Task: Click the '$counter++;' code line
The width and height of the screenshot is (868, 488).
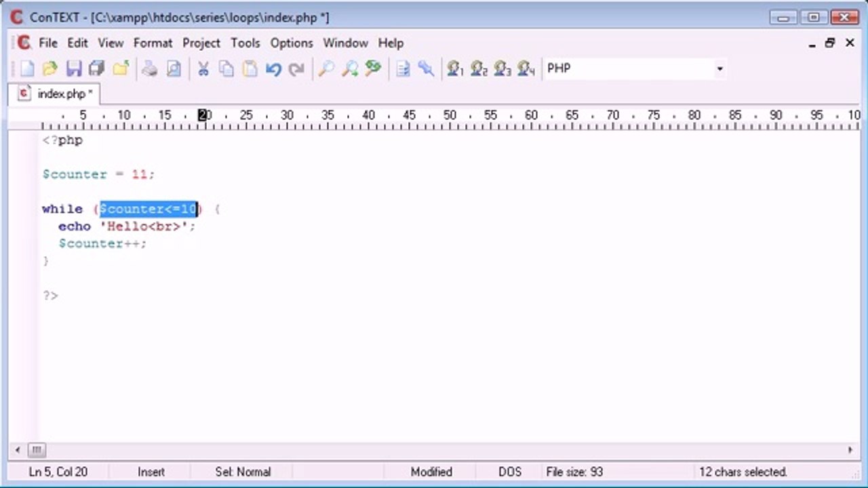Action: [102, 243]
